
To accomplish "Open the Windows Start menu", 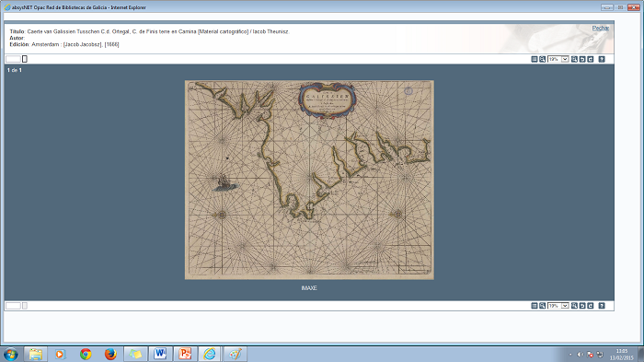I will coord(11,355).
